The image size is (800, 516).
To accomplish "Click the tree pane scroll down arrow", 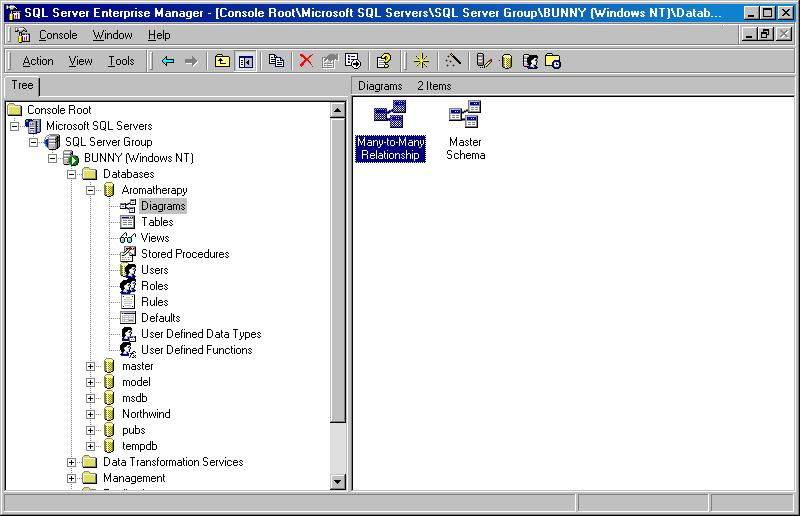I will click(338, 482).
